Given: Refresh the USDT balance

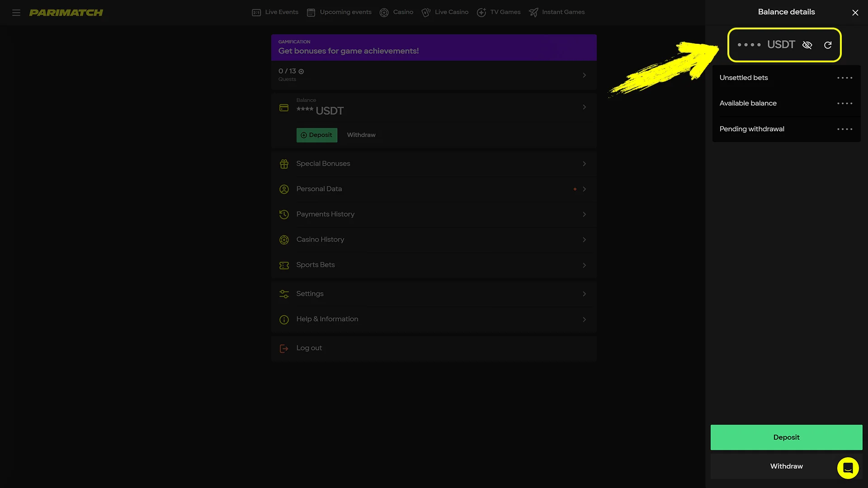Looking at the screenshot, I should (x=828, y=45).
